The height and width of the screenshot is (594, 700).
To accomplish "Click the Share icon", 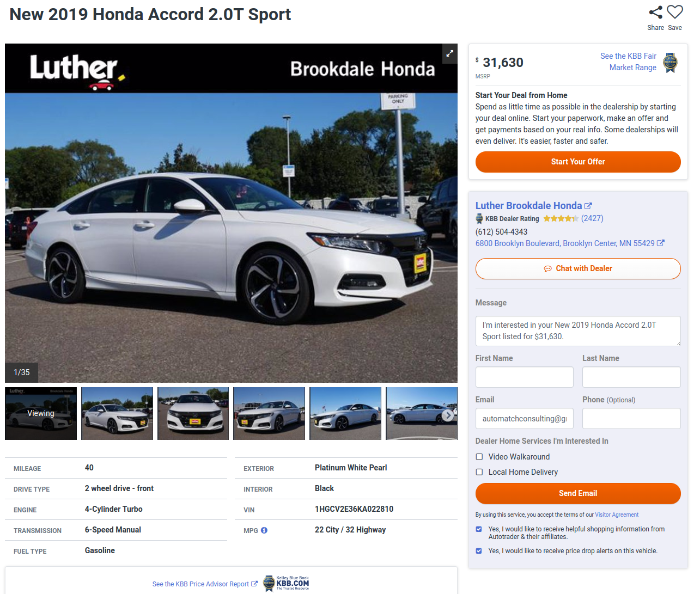I will pos(656,12).
